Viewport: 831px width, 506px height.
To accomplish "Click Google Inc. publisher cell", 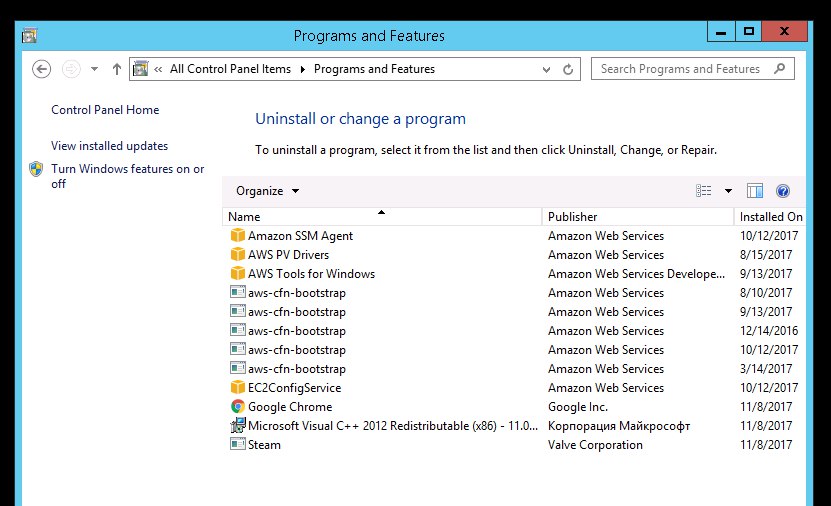I will [x=578, y=407].
